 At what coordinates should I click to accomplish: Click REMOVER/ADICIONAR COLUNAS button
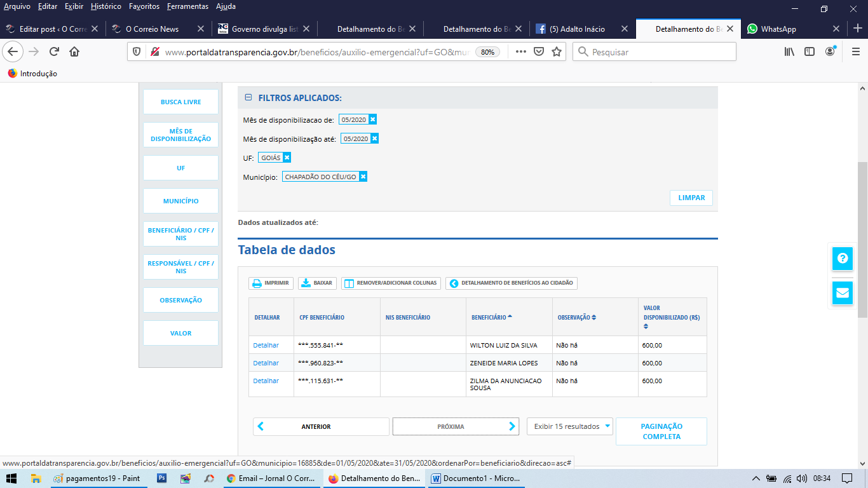(391, 283)
